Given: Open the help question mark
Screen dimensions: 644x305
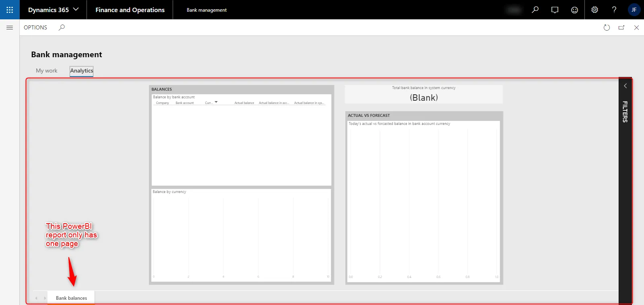Looking at the screenshot, I should [614, 10].
